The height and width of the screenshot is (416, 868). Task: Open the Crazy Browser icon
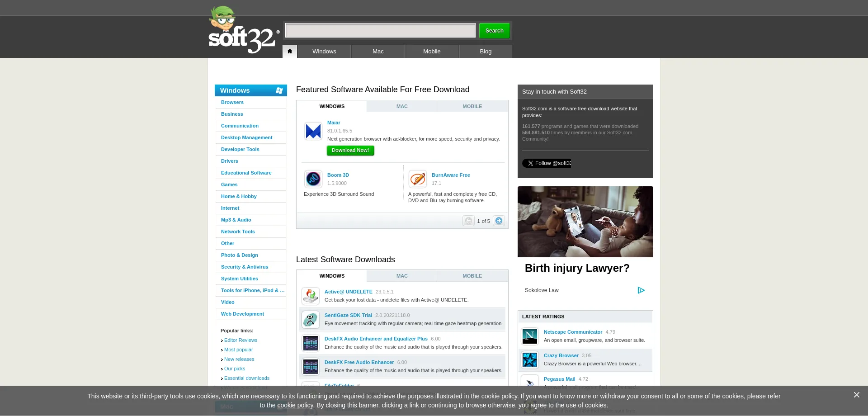530,360
